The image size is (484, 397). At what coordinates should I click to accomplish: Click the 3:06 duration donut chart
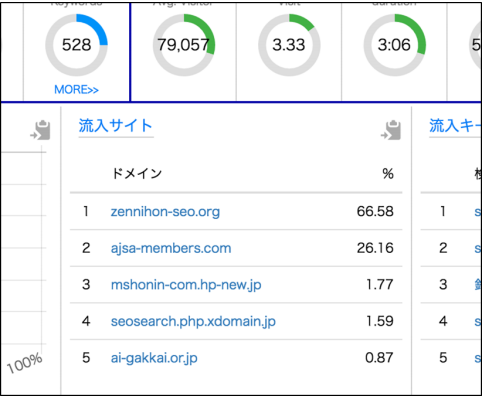click(394, 45)
